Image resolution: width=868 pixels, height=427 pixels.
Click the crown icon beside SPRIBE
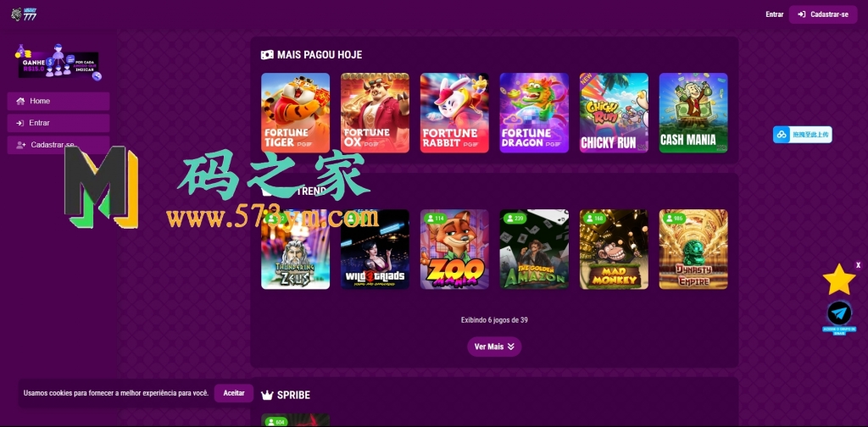coord(267,396)
